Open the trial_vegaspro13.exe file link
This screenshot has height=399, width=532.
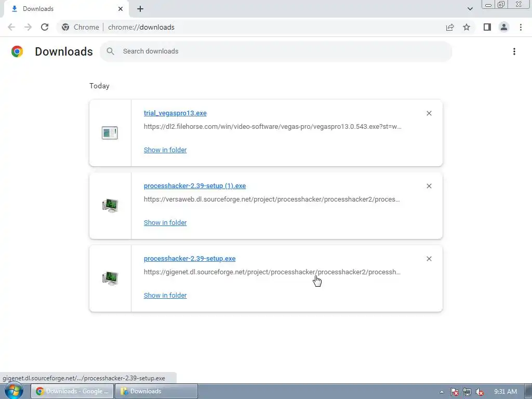pyautogui.click(x=175, y=113)
